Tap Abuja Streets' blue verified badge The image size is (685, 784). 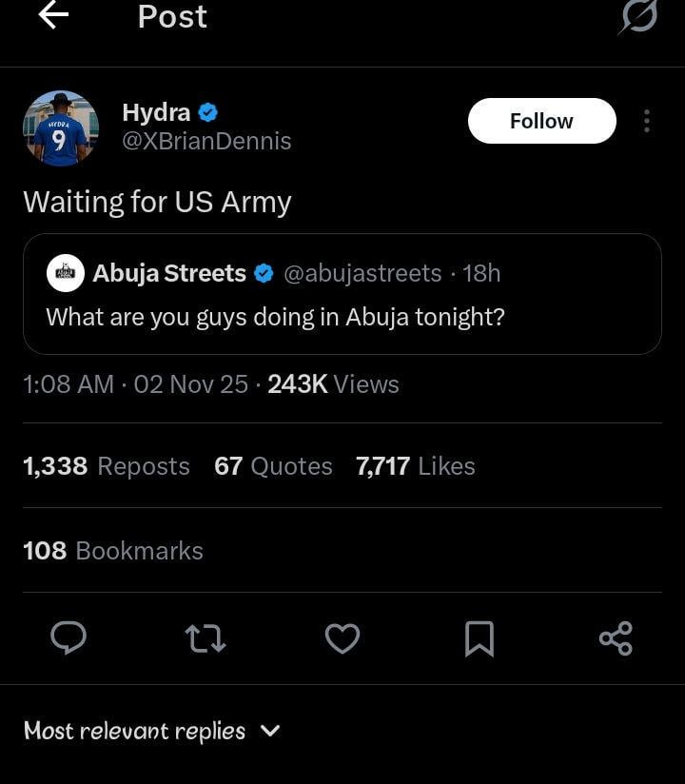point(264,274)
